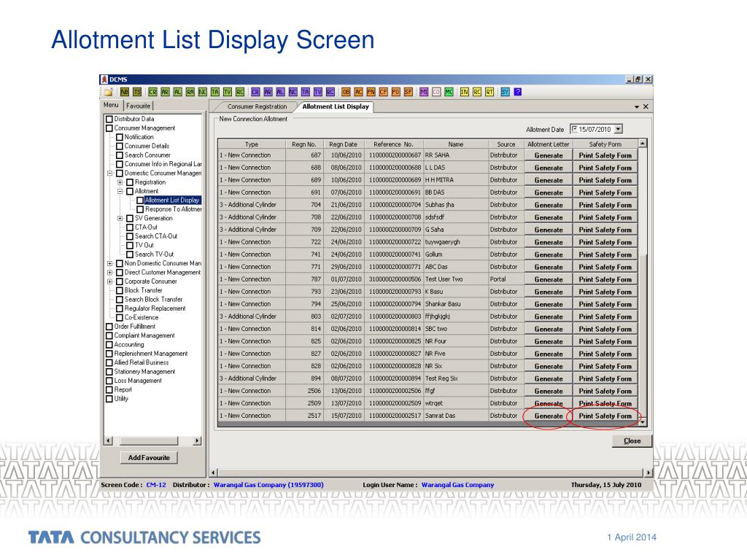Click the menu tree scroll right arrow
This screenshot has width=747, height=560.
(197, 441)
